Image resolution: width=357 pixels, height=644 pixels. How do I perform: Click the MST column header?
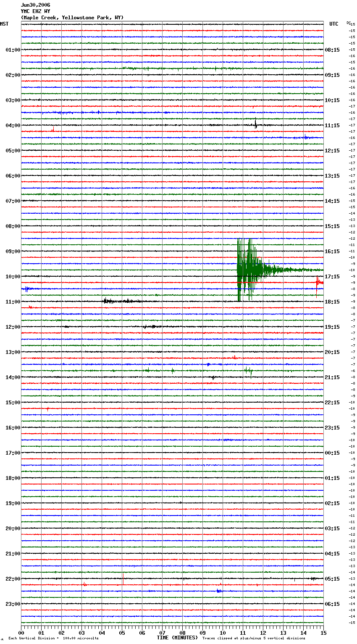(4, 24)
